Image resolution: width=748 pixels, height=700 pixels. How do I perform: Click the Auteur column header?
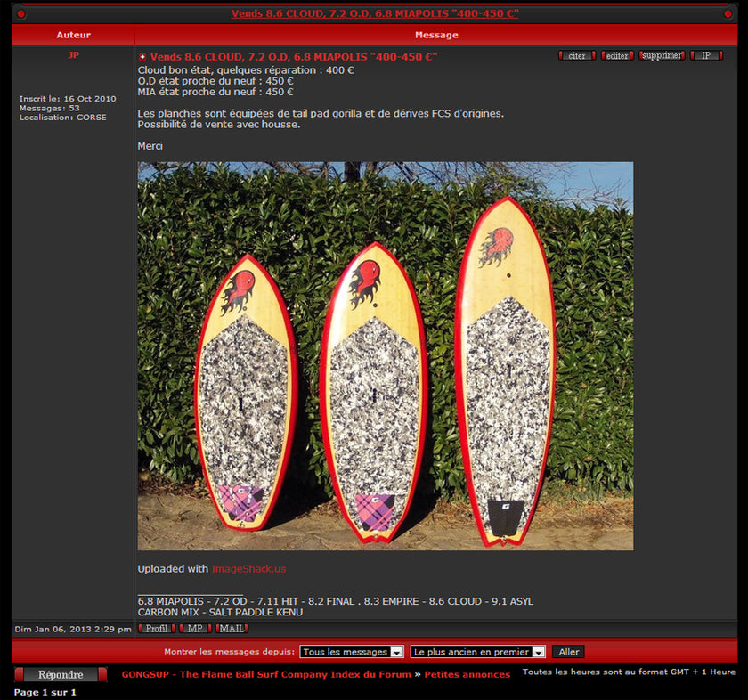(73, 35)
